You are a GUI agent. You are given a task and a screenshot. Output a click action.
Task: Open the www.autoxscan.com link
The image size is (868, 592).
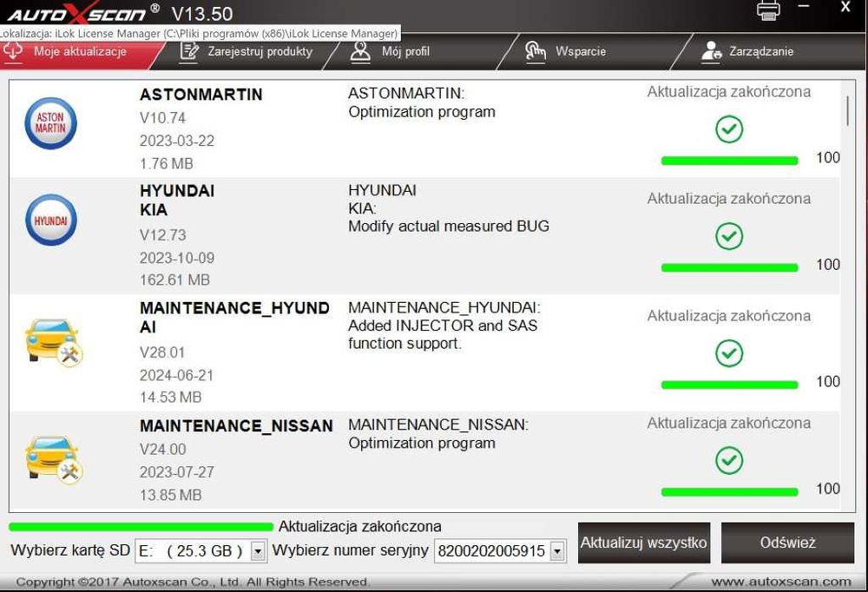pos(781,582)
